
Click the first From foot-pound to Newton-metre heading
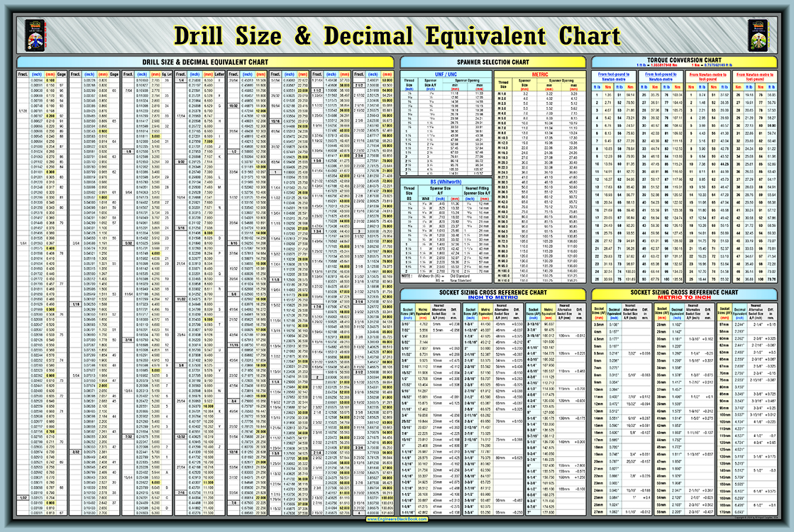coord(614,75)
